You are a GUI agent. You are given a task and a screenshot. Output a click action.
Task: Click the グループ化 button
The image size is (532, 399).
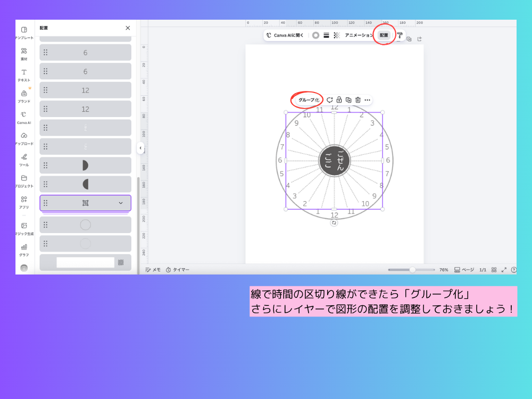[x=309, y=100]
